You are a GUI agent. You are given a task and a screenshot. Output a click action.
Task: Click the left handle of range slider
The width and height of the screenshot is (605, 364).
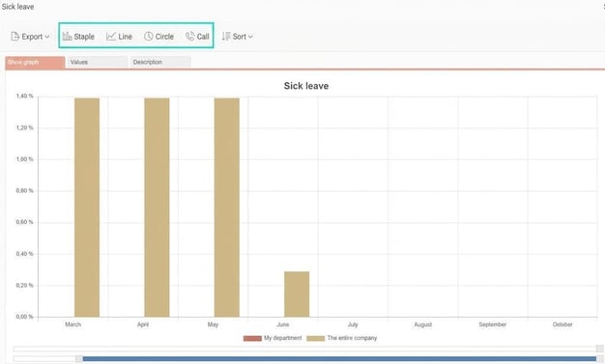click(78, 359)
